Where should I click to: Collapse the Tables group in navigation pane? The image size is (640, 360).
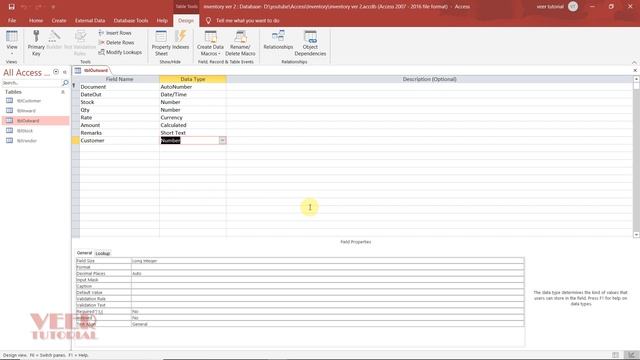(x=63, y=92)
